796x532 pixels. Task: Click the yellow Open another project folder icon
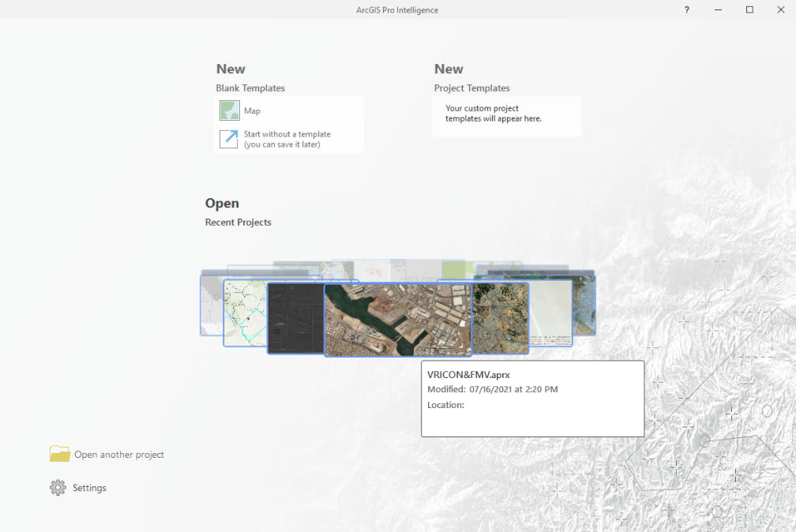(60, 455)
